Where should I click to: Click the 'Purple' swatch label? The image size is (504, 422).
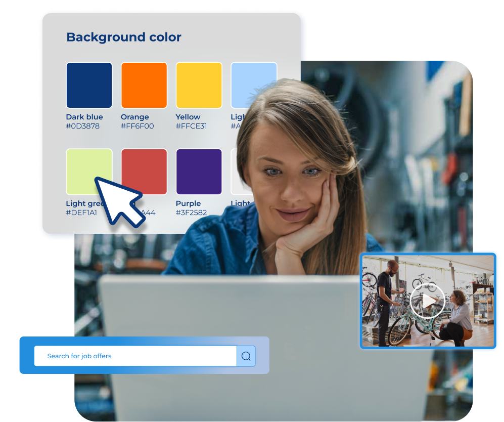coord(189,203)
